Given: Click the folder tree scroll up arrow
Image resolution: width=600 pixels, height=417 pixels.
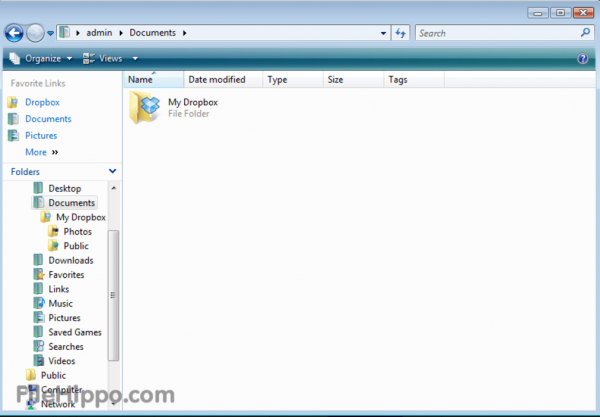Looking at the screenshot, I should [113, 188].
